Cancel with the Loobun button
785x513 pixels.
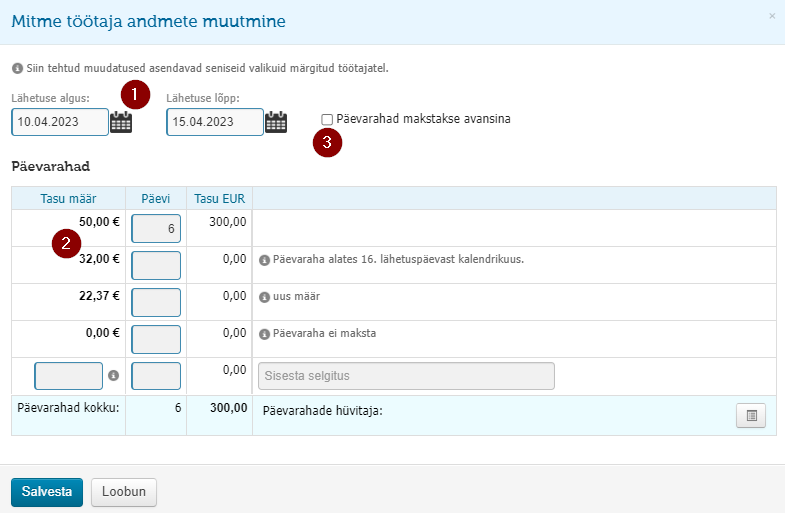[x=124, y=492]
